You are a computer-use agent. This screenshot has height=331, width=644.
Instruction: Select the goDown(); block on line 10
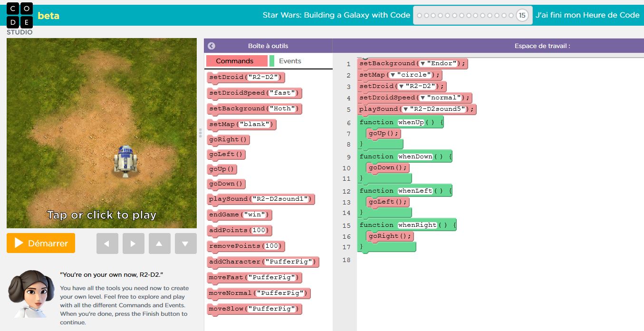pyautogui.click(x=388, y=168)
